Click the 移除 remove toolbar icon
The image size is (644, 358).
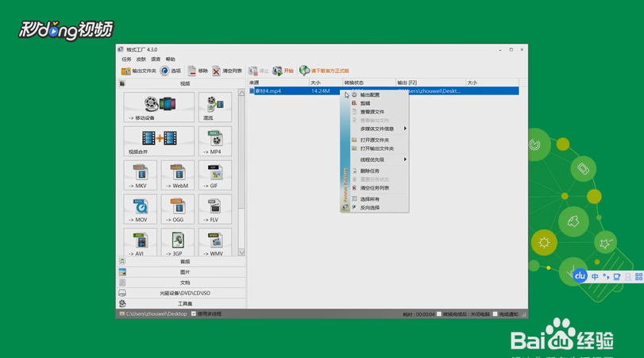192,71
